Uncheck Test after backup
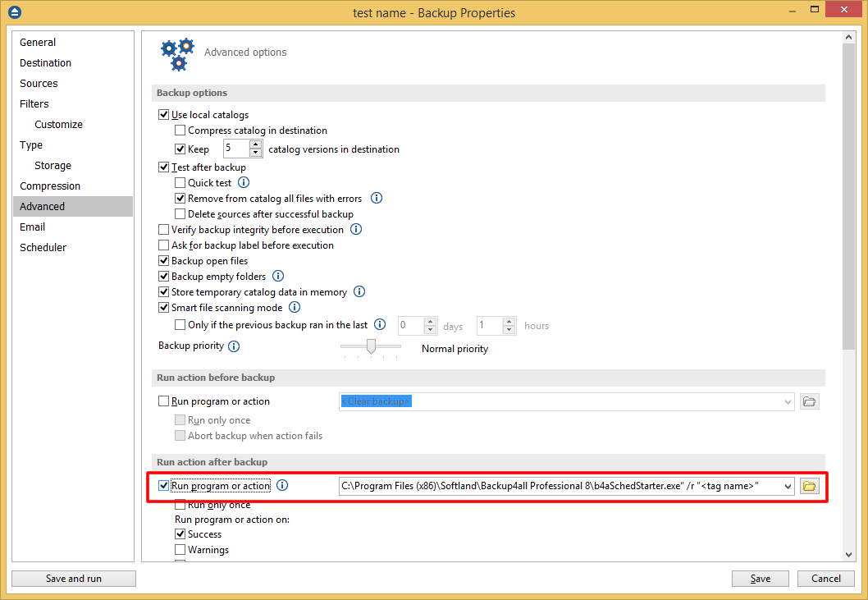Screen dimensions: 868x600 164,167
